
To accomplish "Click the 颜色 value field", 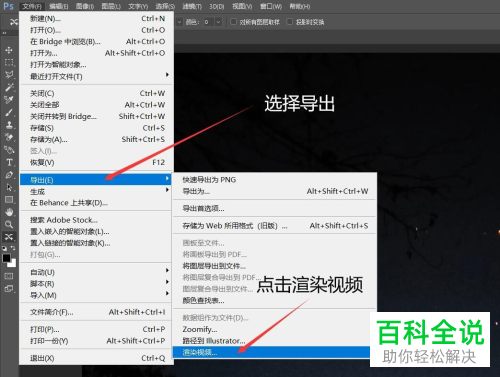I will pyautogui.click(x=208, y=22).
